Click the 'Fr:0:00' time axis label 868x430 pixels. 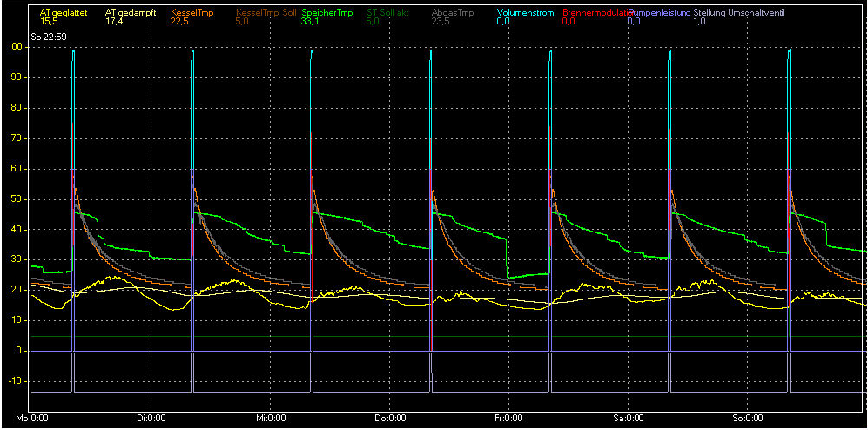(508, 419)
